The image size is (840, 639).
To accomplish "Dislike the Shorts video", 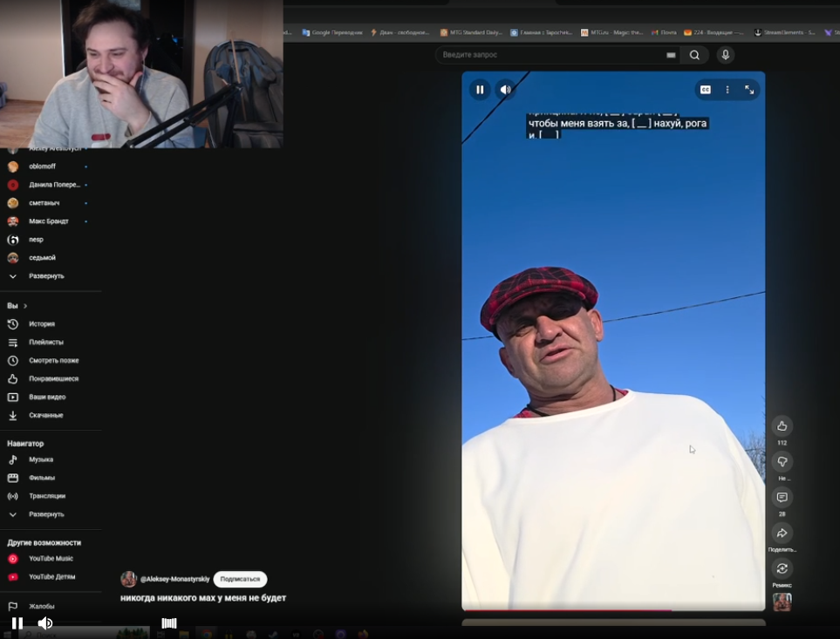I will click(782, 461).
